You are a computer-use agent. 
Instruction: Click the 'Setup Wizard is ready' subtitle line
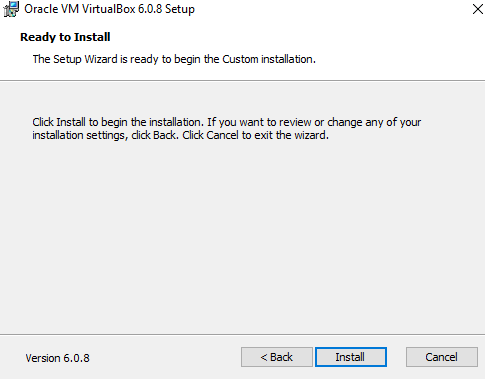coord(174,59)
